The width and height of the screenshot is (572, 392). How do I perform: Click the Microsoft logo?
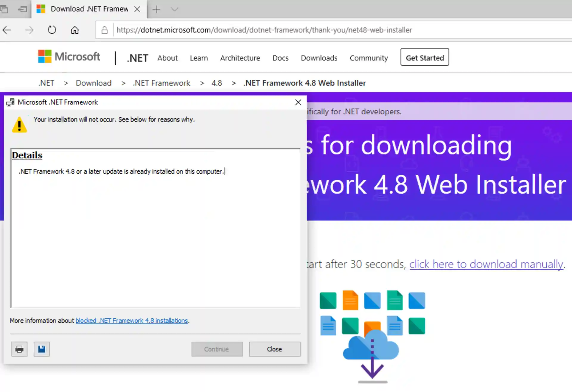click(69, 57)
